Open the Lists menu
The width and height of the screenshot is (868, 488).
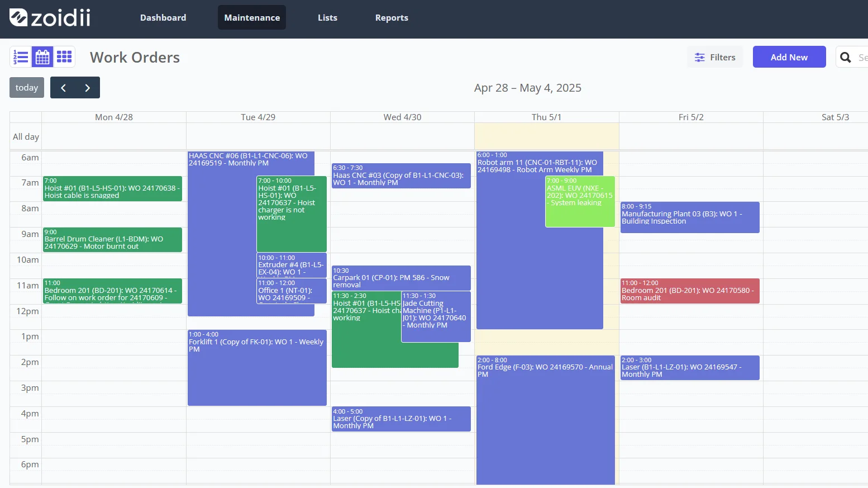pos(327,18)
